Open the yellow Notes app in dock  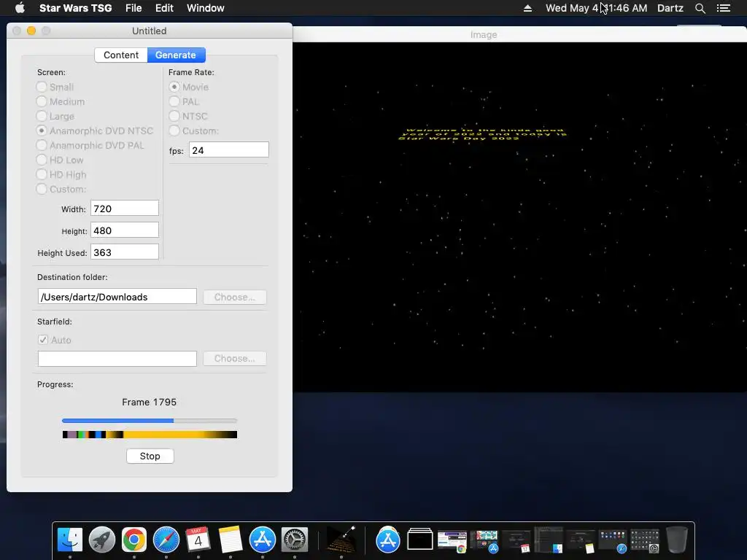point(231,540)
